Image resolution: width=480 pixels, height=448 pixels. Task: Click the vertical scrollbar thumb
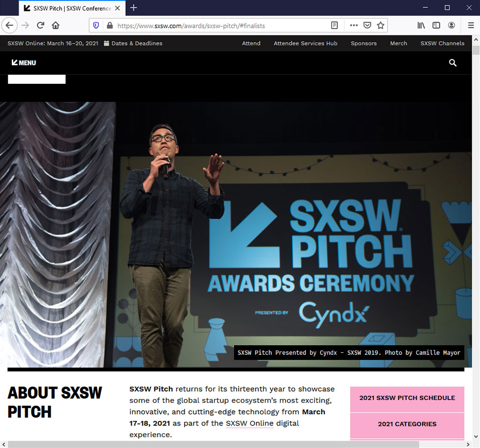pyautogui.click(x=476, y=50)
